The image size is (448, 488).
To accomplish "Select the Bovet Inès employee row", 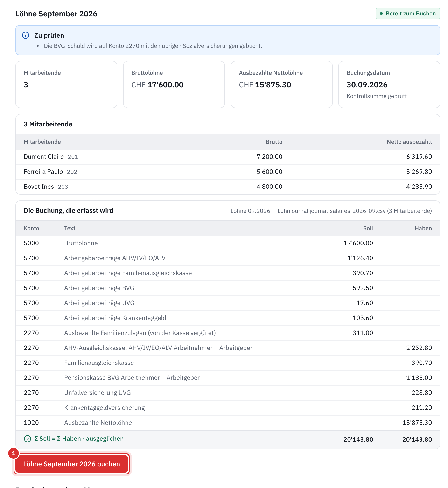I will point(228,187).
